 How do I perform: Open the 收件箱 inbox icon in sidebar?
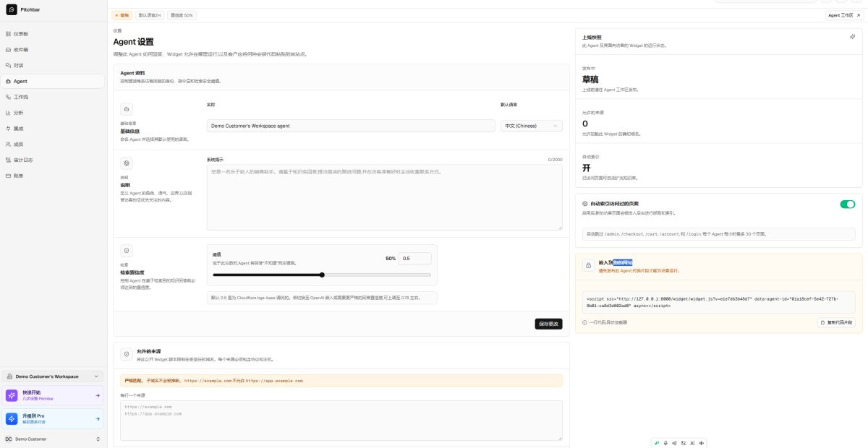tap(8, 50)
